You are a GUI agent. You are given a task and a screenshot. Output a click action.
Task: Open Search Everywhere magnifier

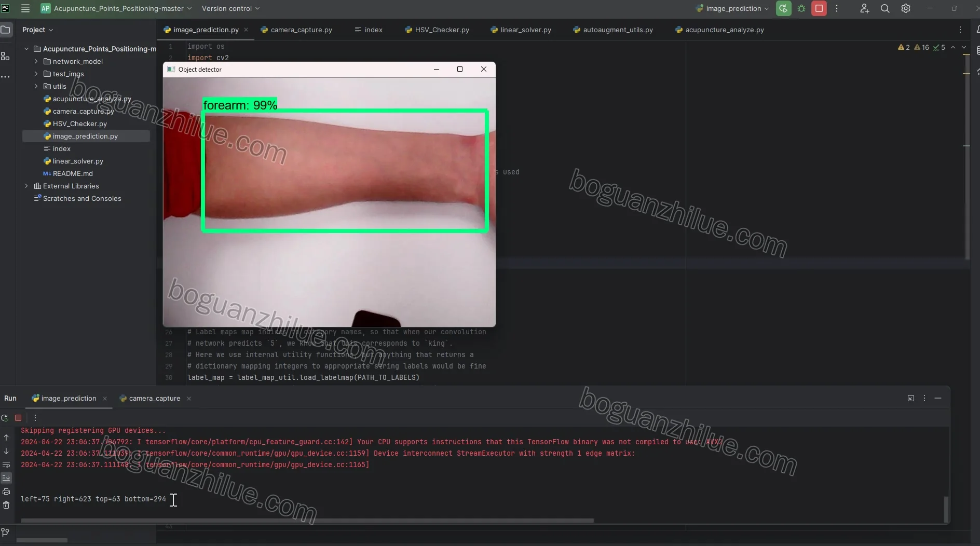click(885, 8)
